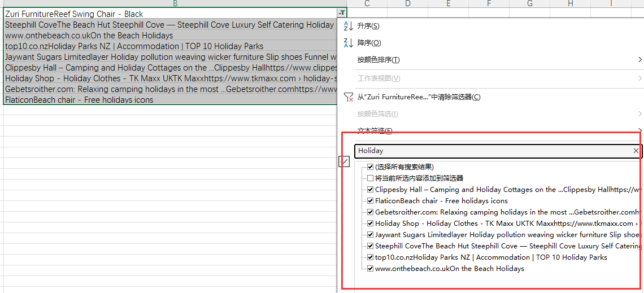The height and width of the screenshot is (293, 644).
Task: Select column C header
Action: pyautogui.click(x=367, y=3)
